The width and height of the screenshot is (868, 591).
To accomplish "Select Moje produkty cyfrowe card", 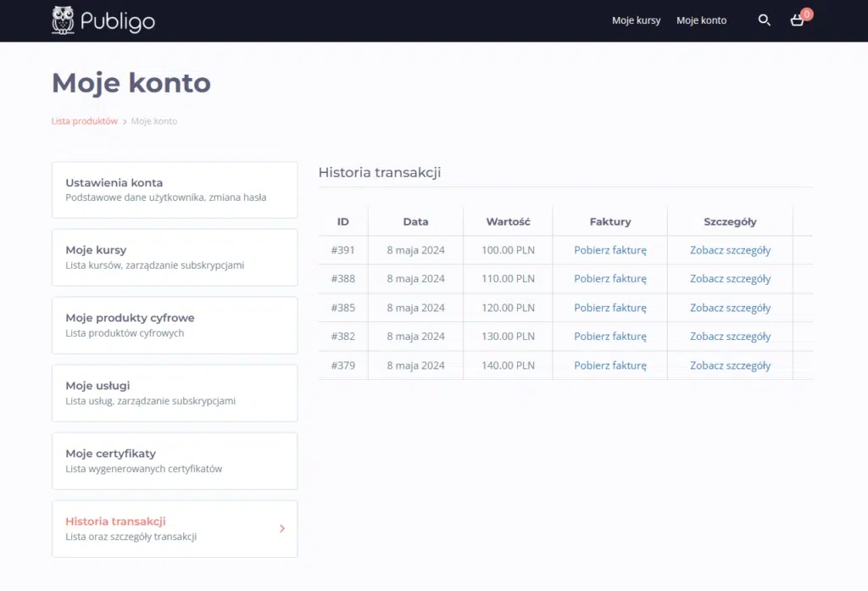I will 175,326.
